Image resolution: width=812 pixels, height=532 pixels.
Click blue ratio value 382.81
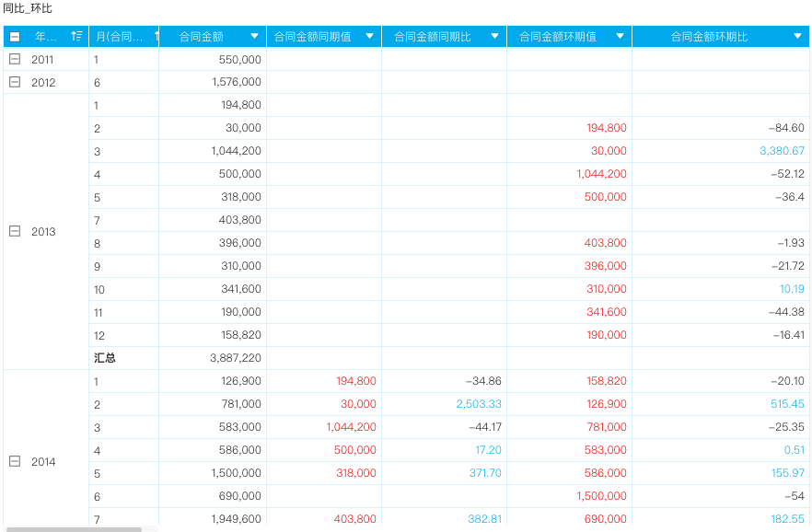tap(484, 518)
